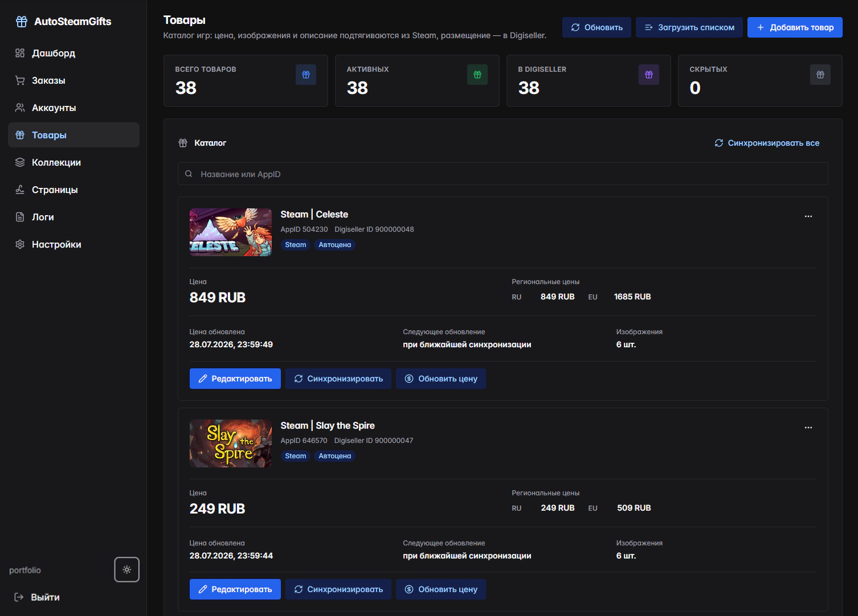Click the gift icon next to Каталог heading

pyautogui.click(x=183, y=143)
